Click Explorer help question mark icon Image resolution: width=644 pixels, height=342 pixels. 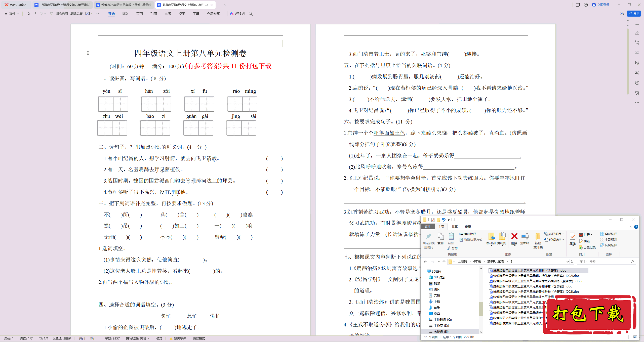636,227
